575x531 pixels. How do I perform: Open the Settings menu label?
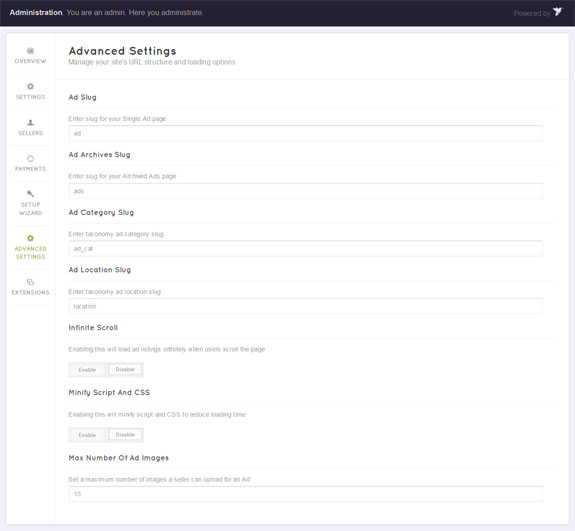(30, 97)
